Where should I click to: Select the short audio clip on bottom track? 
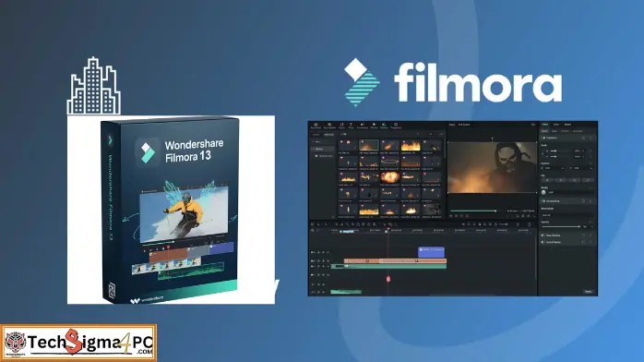point(346,292)
